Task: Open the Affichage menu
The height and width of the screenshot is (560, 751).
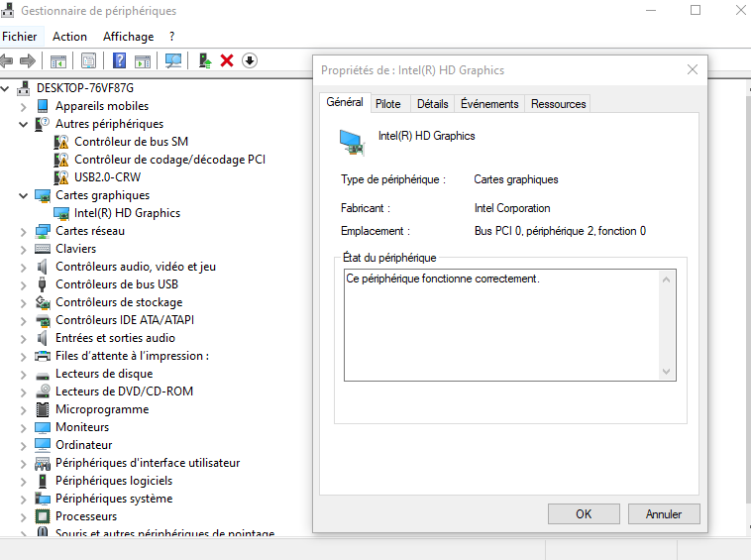Action: [129, 37]
